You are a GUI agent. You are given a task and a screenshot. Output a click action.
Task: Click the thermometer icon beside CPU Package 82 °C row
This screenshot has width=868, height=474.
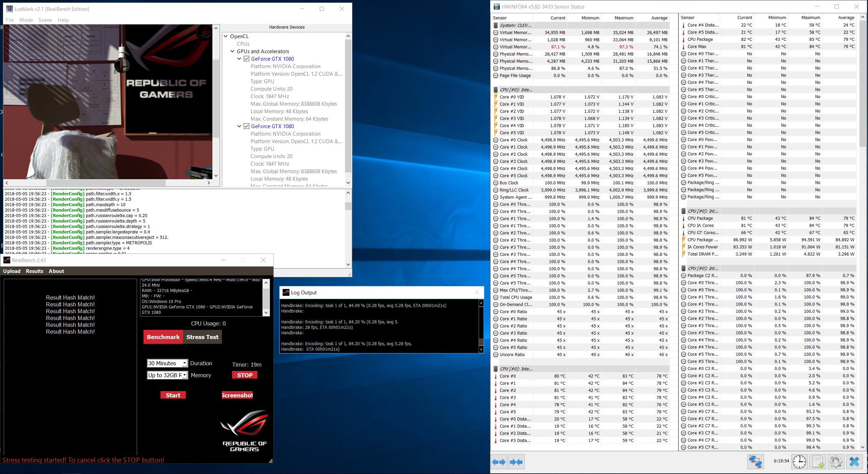(684, 40)
